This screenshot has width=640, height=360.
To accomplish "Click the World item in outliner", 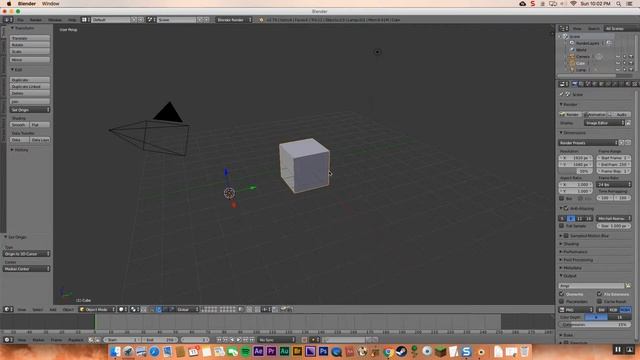I will [x=581, y=50].
